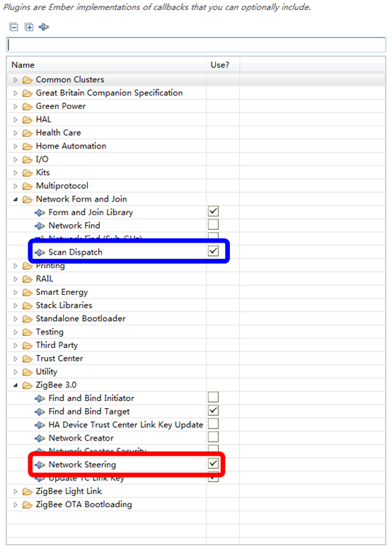
Task: Uncheck the Find and Bind Target checkbox
Action: (214, 410)
